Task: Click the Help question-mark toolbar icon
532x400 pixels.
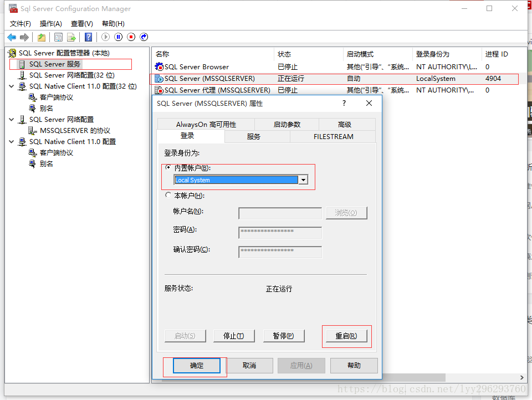Action: click(88, 37)
